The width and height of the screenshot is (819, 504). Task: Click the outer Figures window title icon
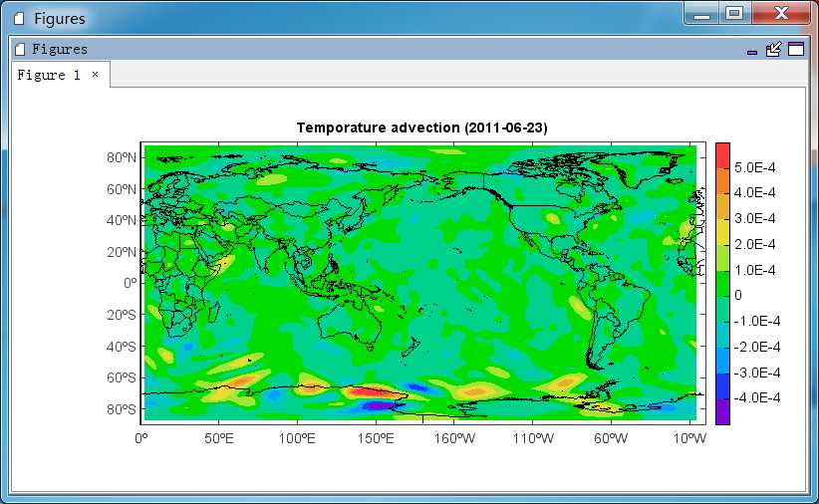pos(19,19)
